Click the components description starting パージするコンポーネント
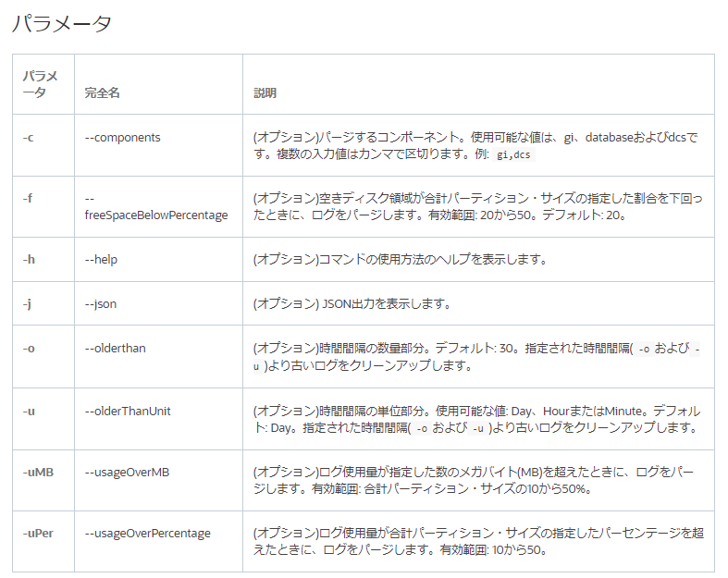The width and height of the screenshot is (728, 578). point(475,145)
